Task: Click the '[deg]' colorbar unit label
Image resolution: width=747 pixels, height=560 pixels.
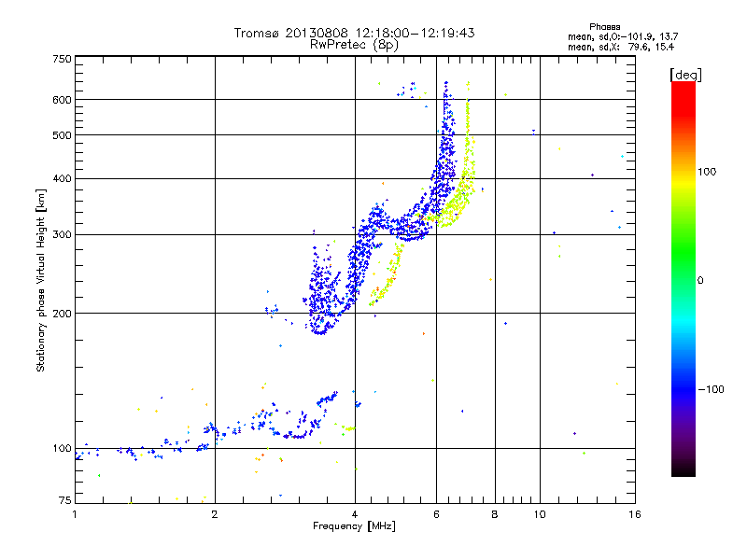Action: pos(685,75)
